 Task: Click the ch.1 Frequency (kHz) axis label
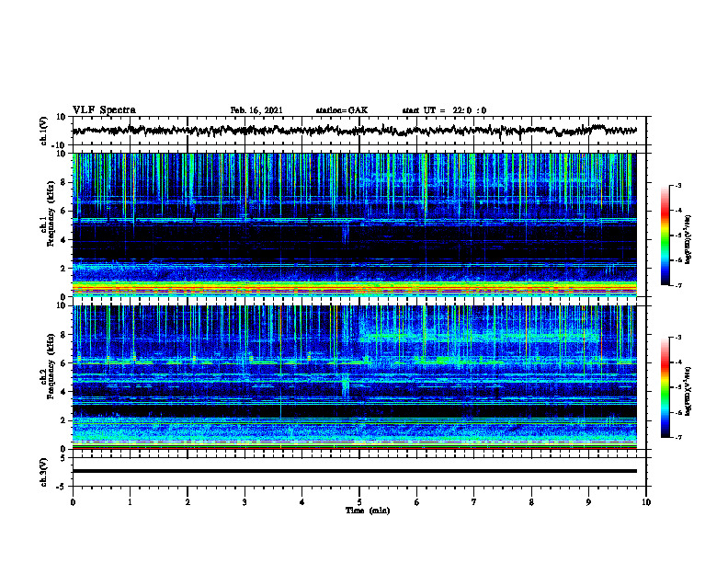tap(47, 214)
